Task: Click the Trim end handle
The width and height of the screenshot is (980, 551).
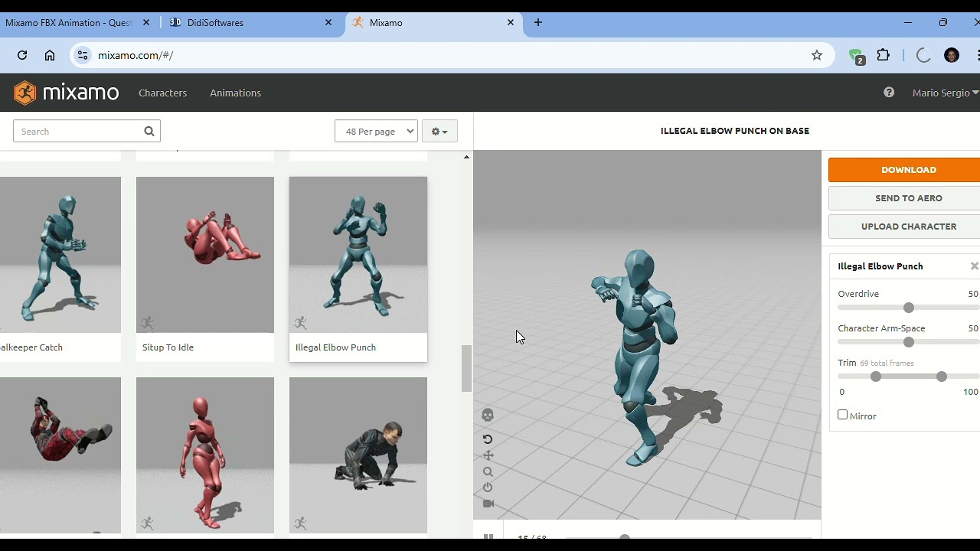Action: coord(942,377)
